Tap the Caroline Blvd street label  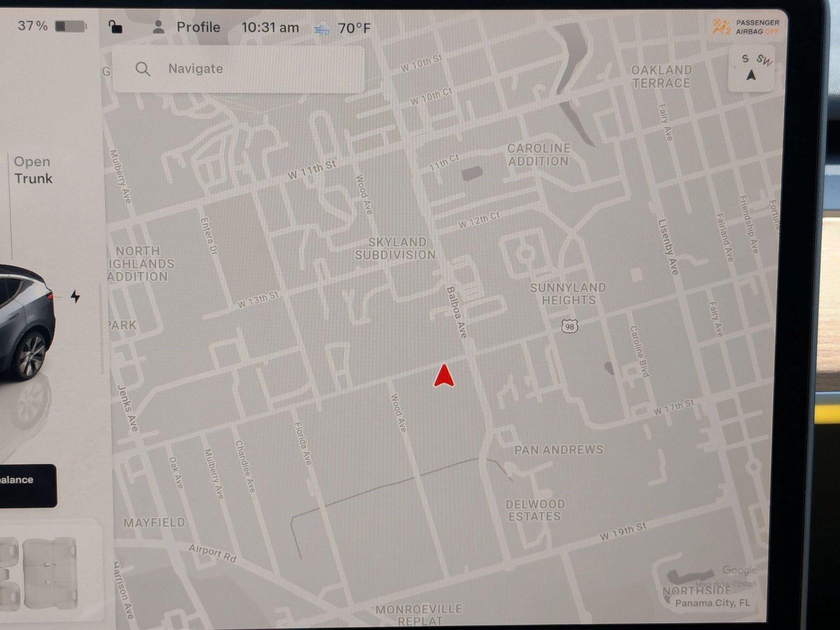tap(639, 351)
